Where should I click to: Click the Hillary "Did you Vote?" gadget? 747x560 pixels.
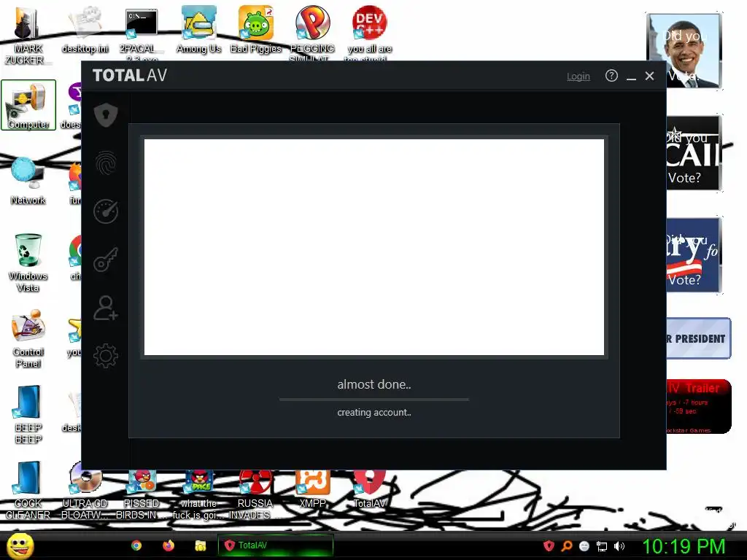point(694,254)
